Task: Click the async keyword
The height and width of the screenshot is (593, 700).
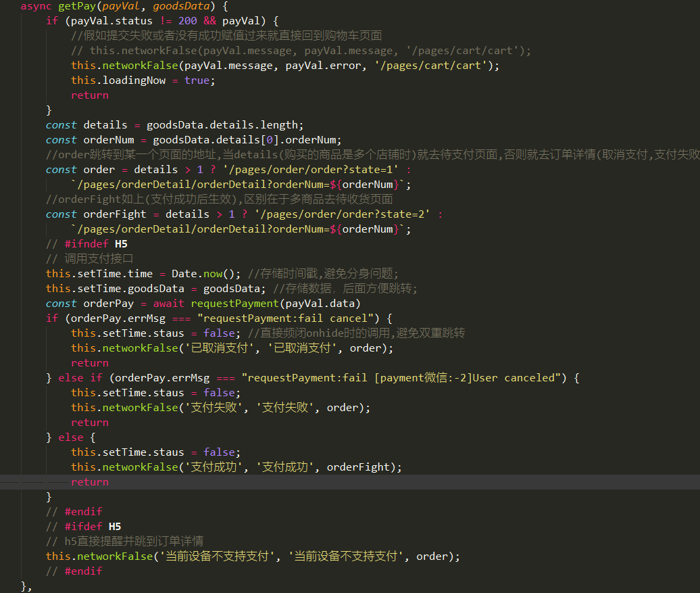Action: [x=36, y=6]
